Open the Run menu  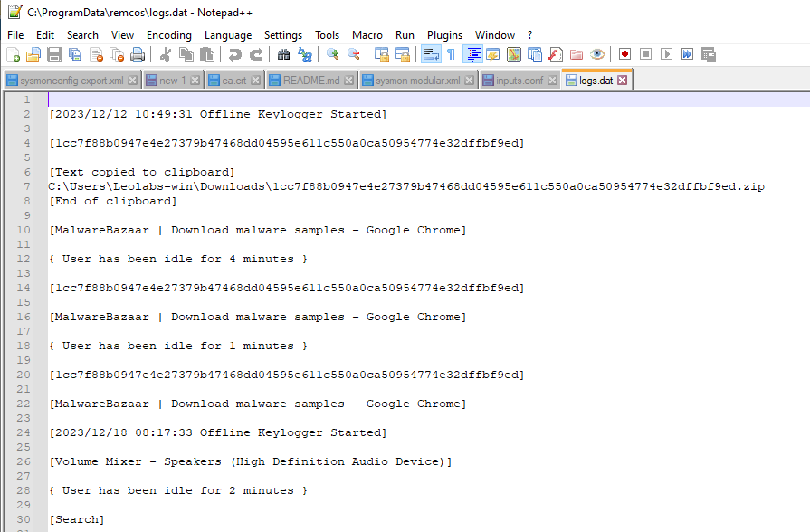405,35
